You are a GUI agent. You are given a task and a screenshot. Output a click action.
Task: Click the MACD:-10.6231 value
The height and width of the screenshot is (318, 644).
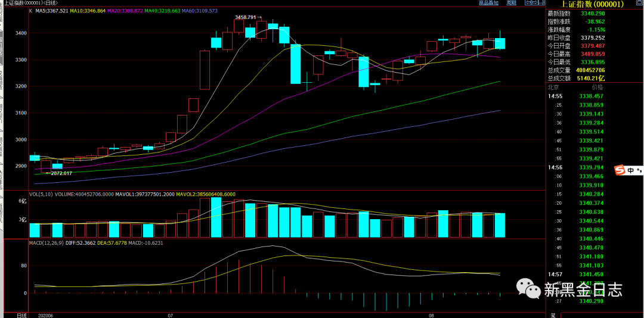[x=145, y=243]
